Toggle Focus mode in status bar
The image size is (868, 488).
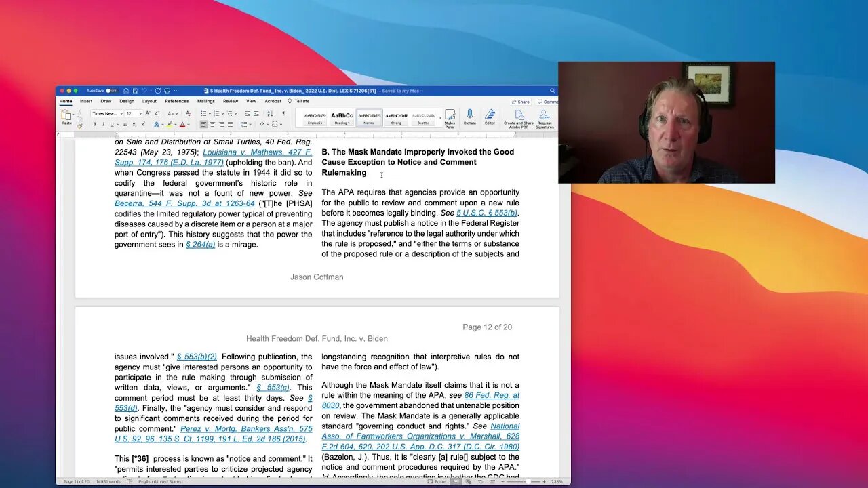tap(437, 481)
